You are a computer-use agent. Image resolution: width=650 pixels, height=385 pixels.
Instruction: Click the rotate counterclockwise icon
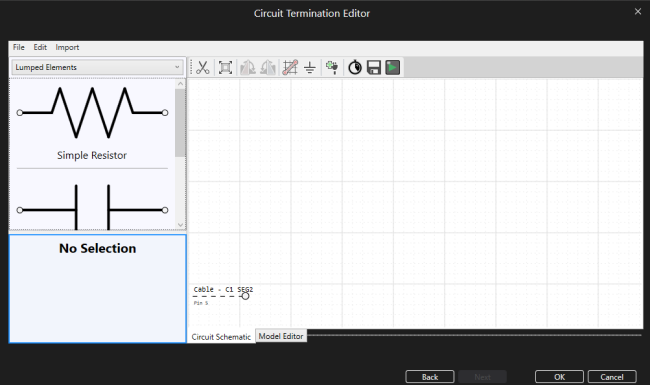coord(268,67)
